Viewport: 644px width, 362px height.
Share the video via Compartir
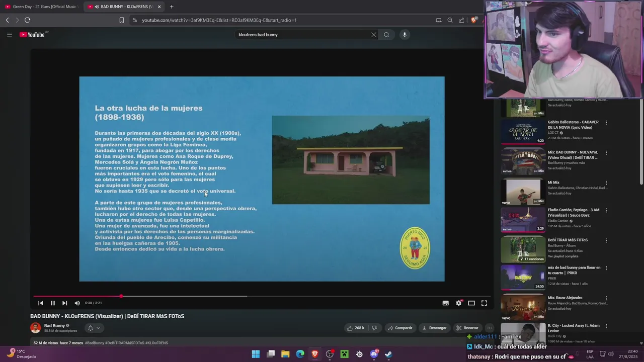click(x=400, y=328)
